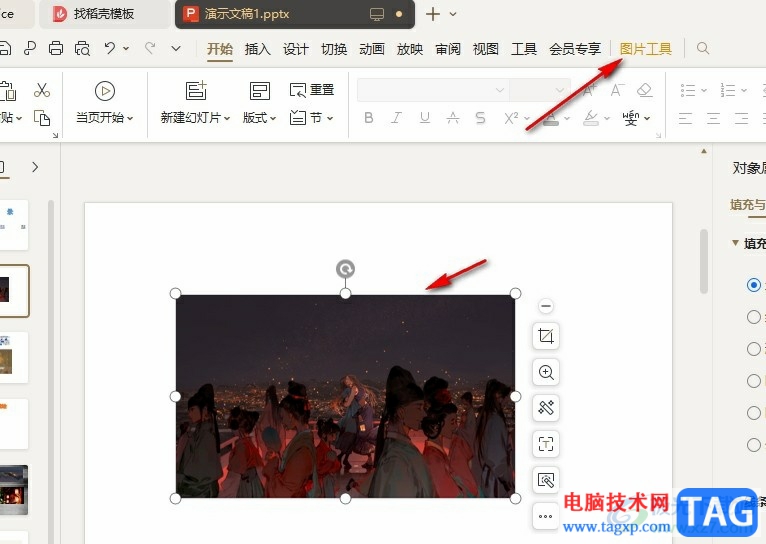Toggle strikethrough S formatting
This screenshot has height=544, width=766.
tap(481, 118)
